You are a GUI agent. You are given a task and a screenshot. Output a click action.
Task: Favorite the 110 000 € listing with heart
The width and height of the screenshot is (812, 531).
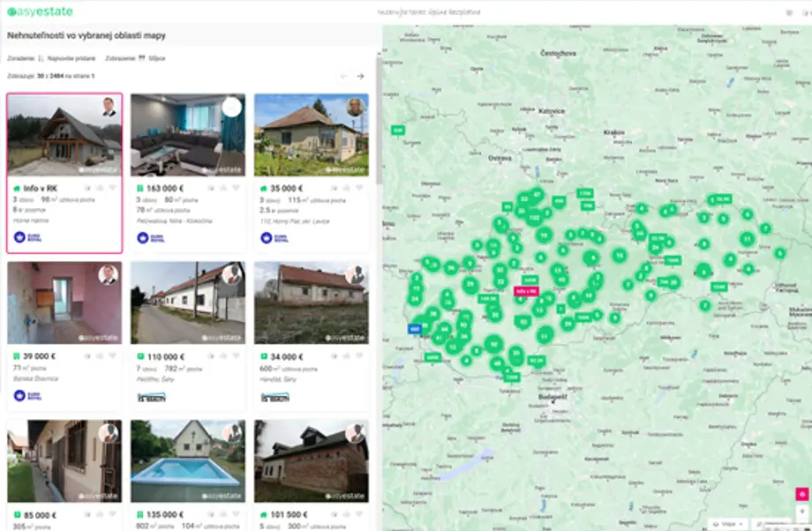point(236,356)
